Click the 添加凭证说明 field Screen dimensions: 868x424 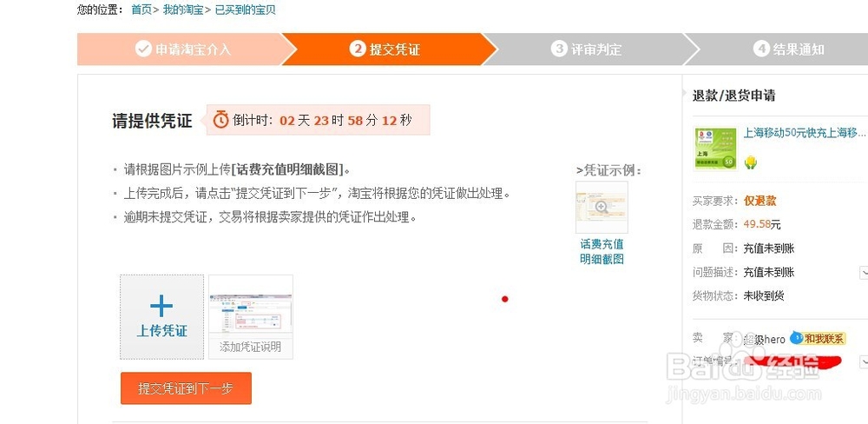coord(251,347)
